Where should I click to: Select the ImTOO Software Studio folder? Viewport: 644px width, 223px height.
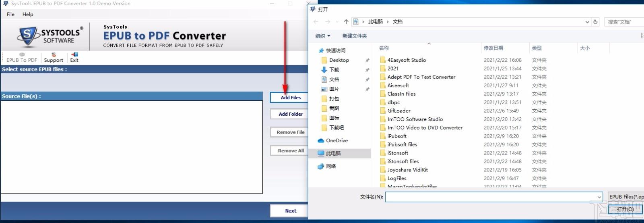tap(415, 119)
